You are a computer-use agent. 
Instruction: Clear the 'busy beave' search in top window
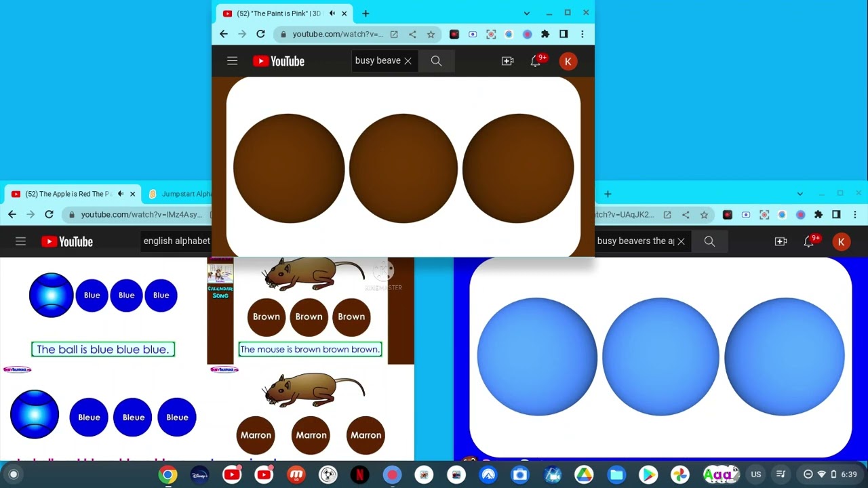pyautogui.click(x=408, y=61)
